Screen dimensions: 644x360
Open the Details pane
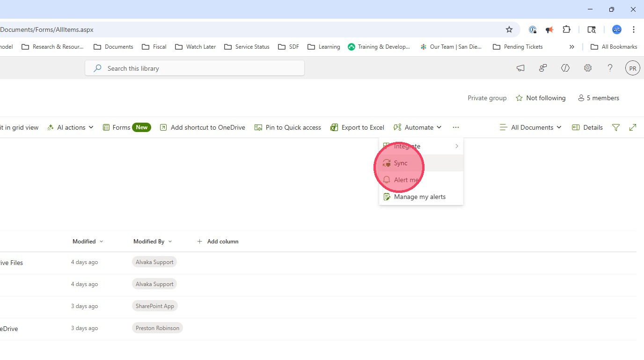(x=587, y=127)
